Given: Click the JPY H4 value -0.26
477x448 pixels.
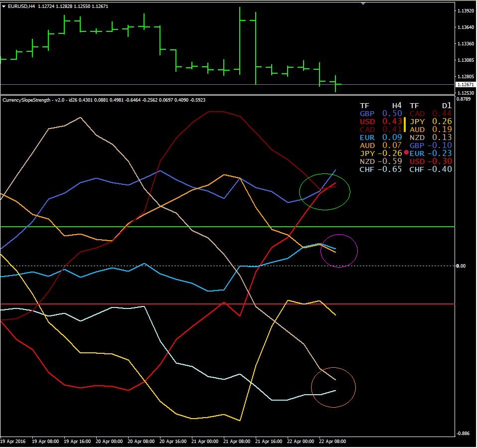Looking at the screenshot, I should (390, 153).
